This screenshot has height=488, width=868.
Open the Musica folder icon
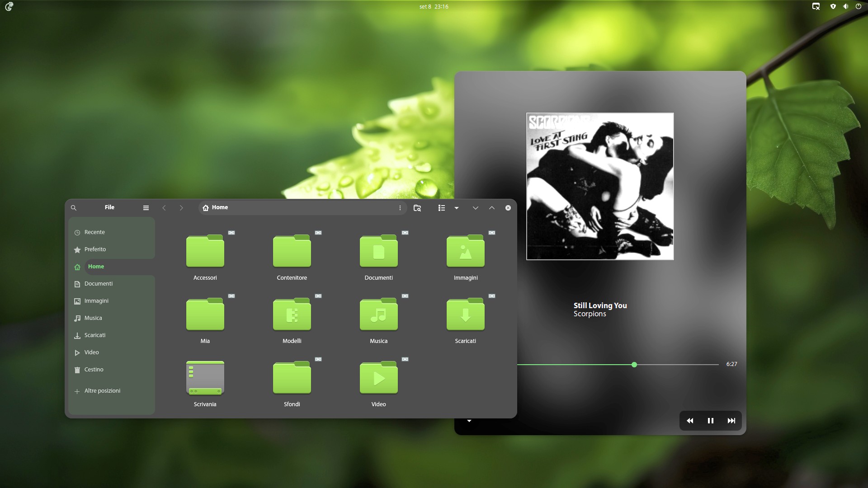pos(379,314)
